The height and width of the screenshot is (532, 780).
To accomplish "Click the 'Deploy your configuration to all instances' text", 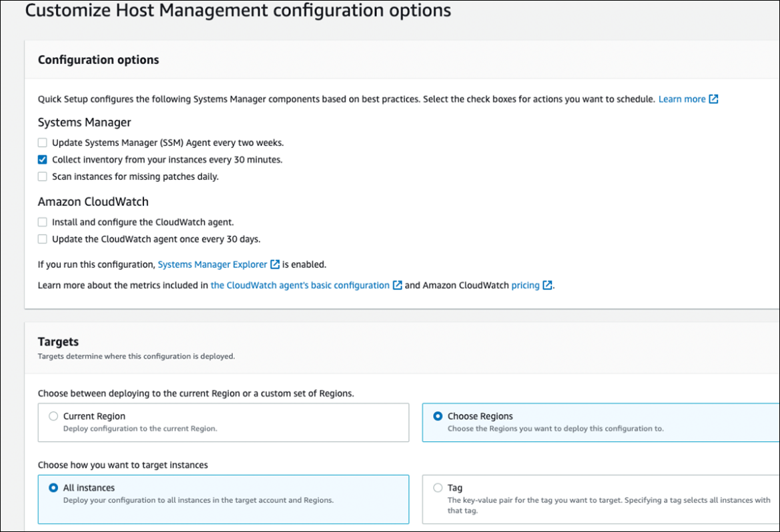I will 198,500.
